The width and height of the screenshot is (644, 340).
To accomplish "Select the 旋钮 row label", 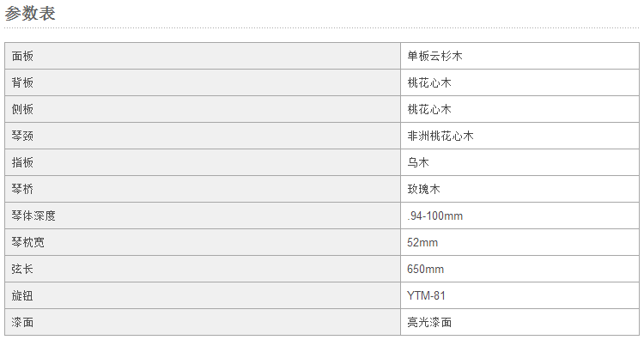I will coord(203,295).
